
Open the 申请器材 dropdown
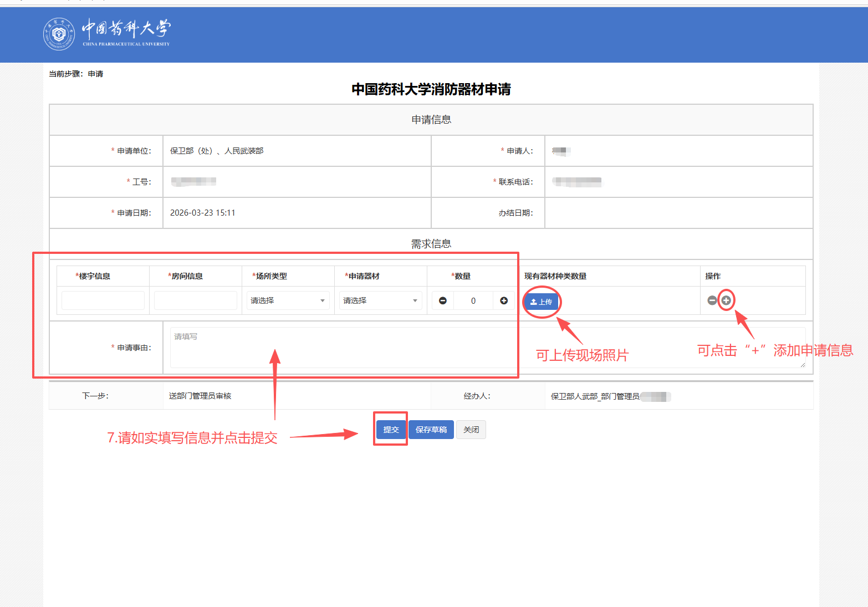coord(380,300)
